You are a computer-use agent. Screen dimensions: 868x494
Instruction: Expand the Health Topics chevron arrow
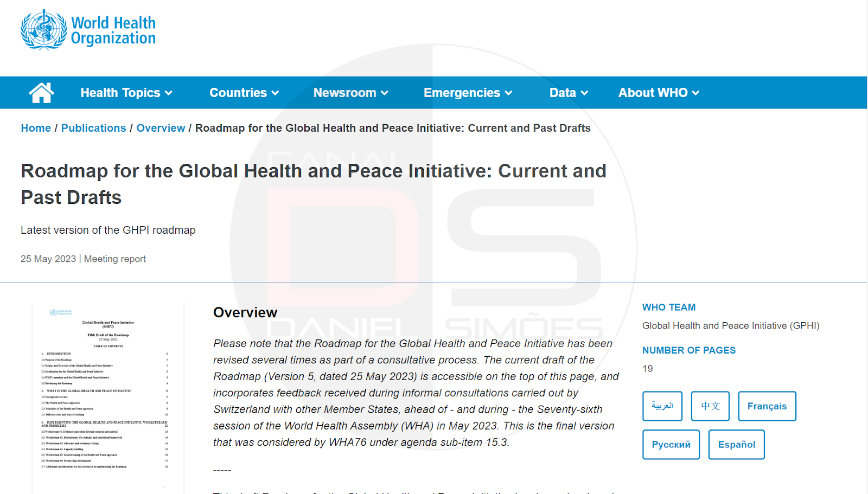pos(169,93)
